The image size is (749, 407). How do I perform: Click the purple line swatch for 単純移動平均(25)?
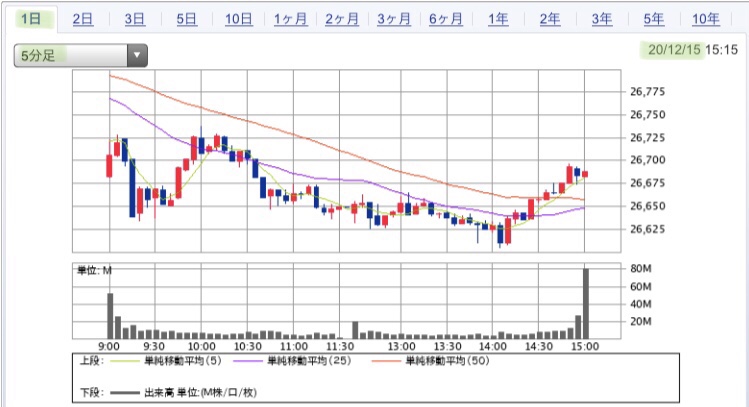[248, 361]
